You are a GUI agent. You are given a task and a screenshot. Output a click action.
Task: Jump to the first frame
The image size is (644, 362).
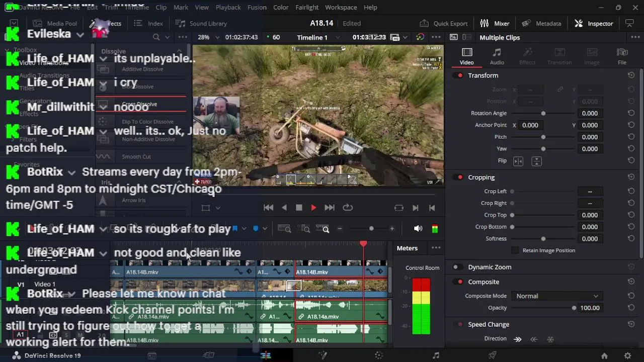point(269,208)
